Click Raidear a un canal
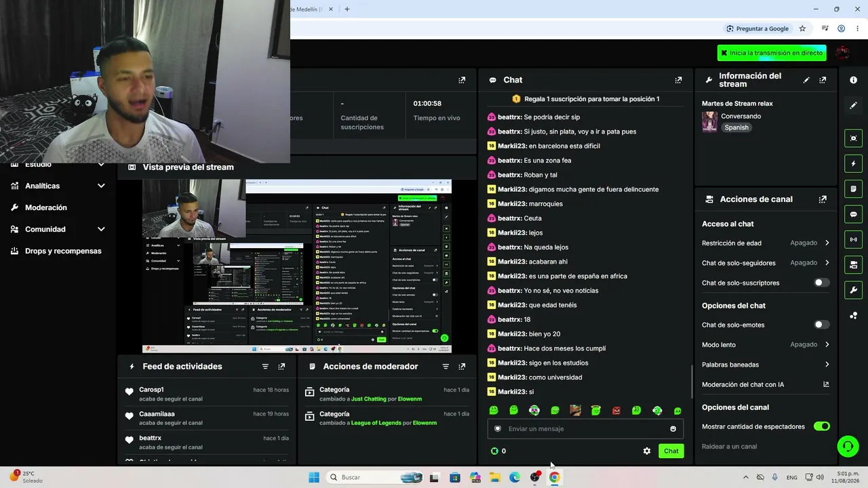This screenshot has width=868, height=488. click(x=729, y=447)
